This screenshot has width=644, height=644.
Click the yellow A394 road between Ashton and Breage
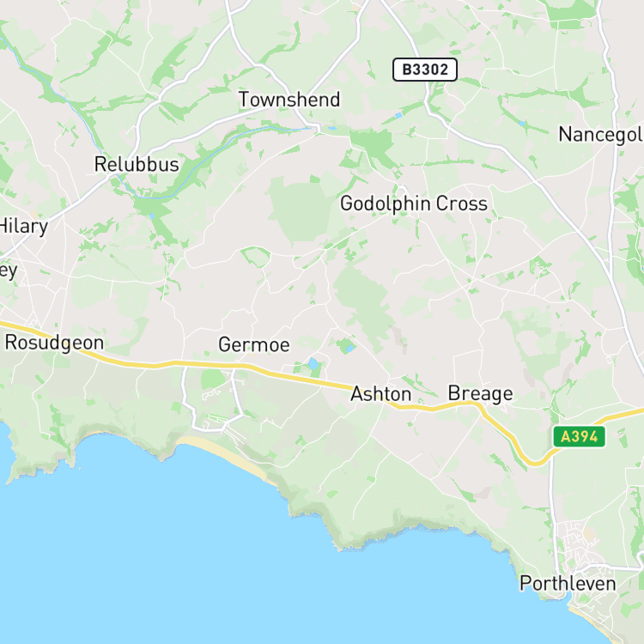431,407
